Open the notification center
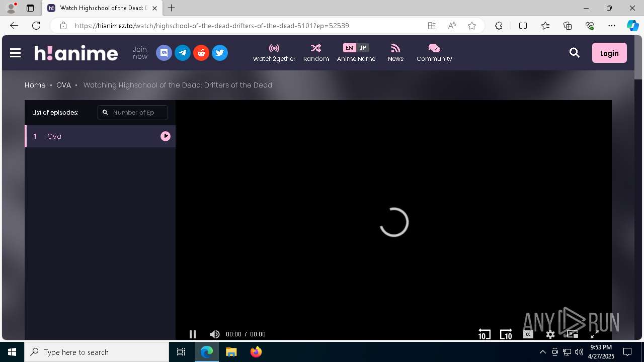 [627, 352]
